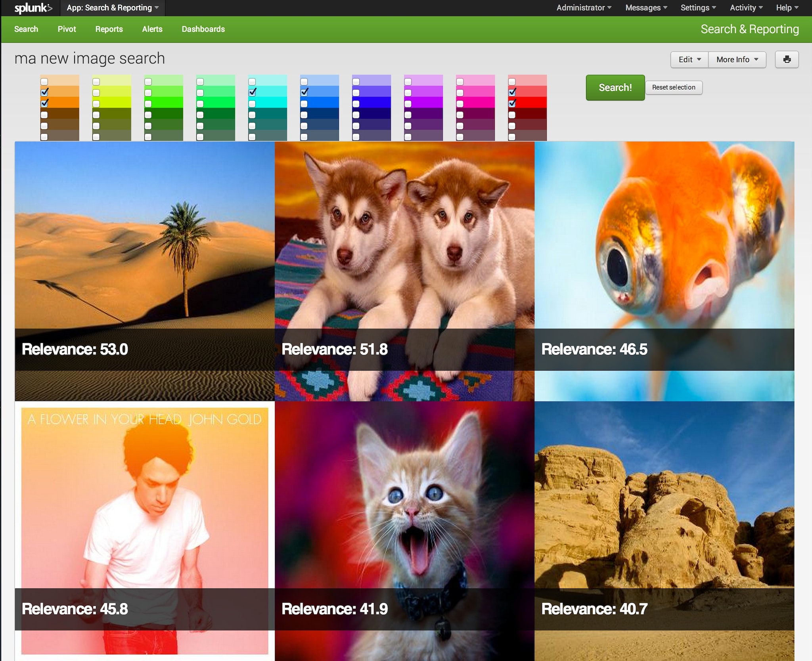812x661 pixels.
Task: Check the bright yellow-green color checkbox
Action: point(96,104)
